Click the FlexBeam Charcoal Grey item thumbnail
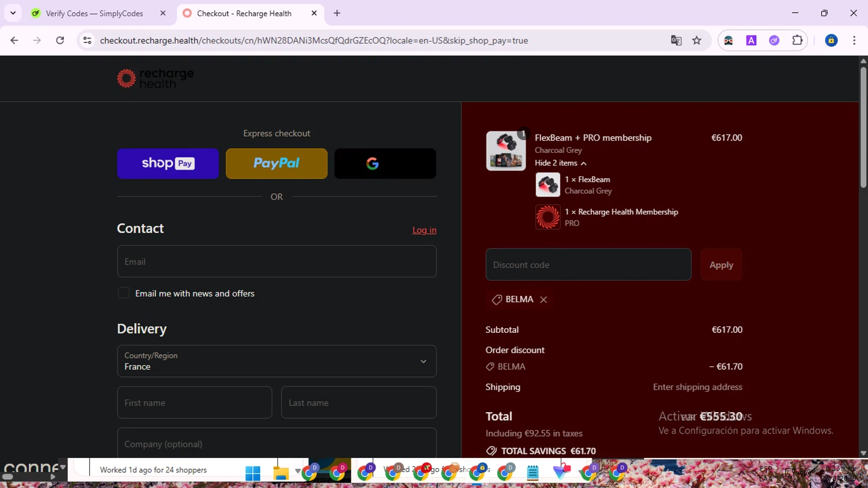The height and width of the screenshot is (488, 868). pyautogui.click(x=547, y=185)
